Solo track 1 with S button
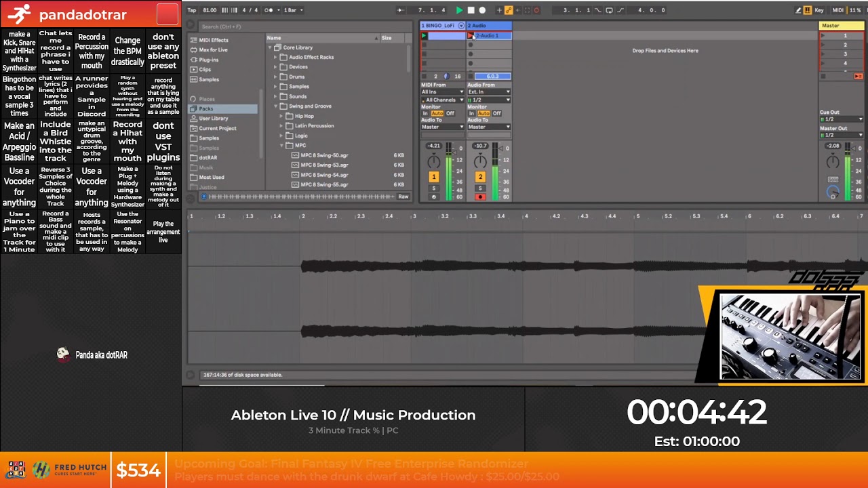This screenshot has height=488, width=868. tap(433, 188)
